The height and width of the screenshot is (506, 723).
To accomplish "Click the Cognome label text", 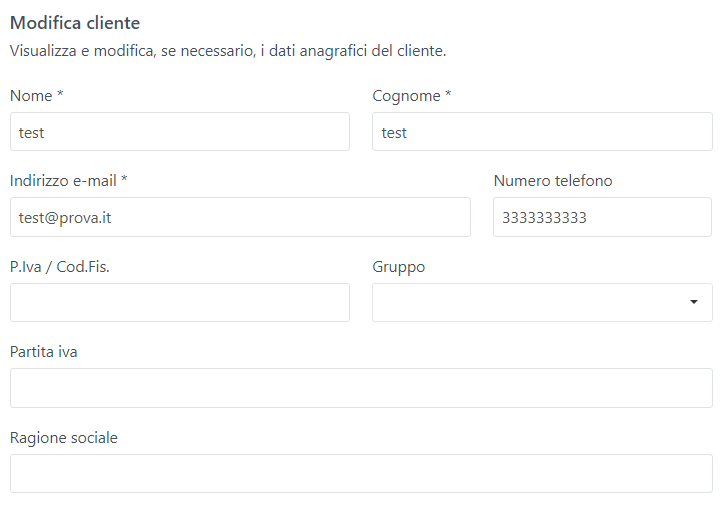I will [x=406, y=96].
